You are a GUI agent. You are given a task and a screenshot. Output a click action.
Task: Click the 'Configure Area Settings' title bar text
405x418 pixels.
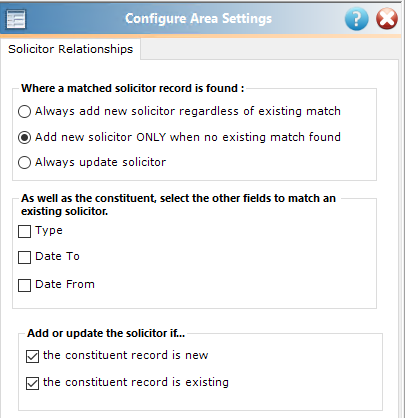(198, 19)
